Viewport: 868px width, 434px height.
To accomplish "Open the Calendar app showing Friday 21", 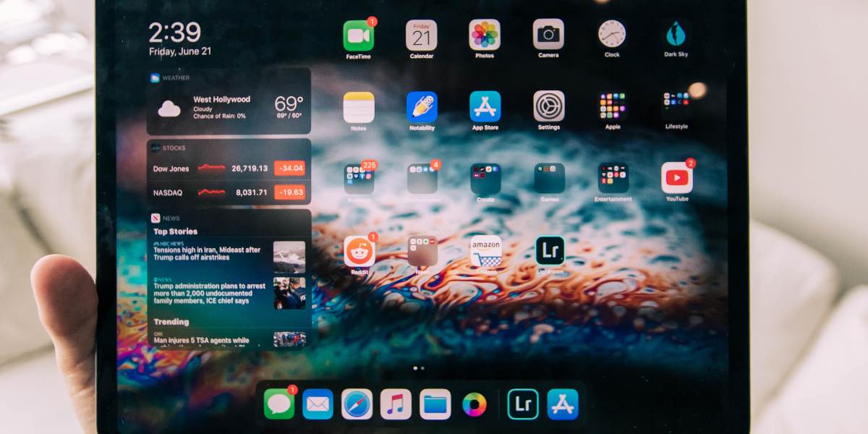I will click(422, 35).
